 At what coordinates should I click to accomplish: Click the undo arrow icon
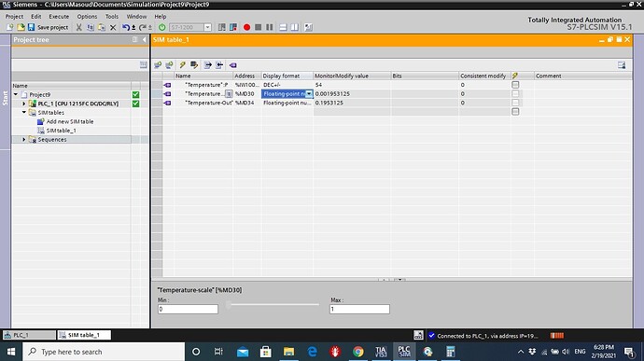(126, 27)
